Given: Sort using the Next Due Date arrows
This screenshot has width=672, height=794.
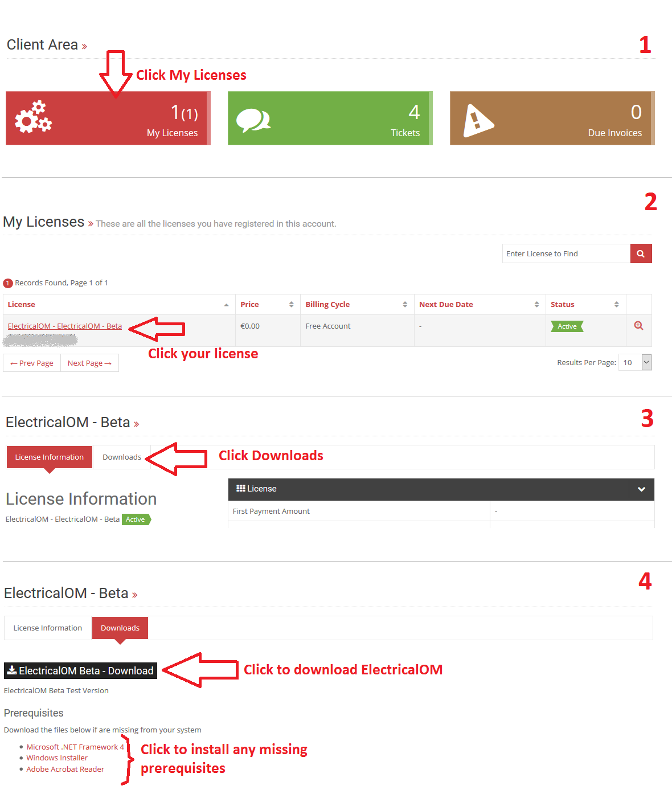Looking at the screenshot, I should (536, 305).
